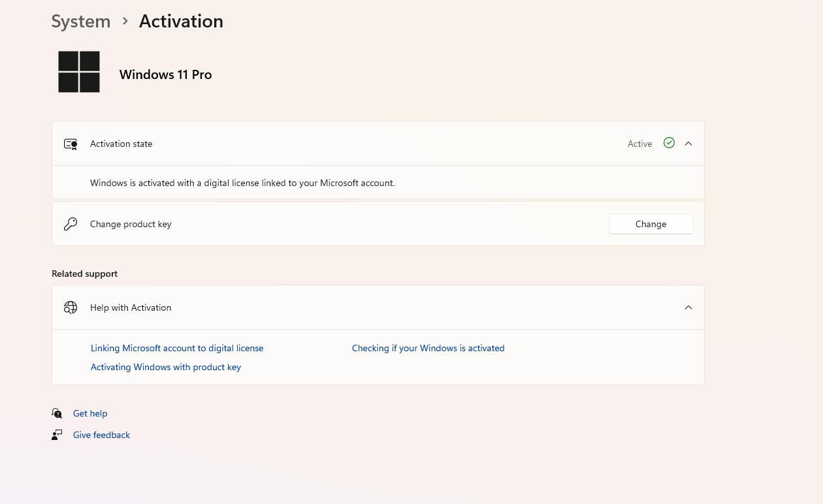Click the product key icon

point(71,224)
